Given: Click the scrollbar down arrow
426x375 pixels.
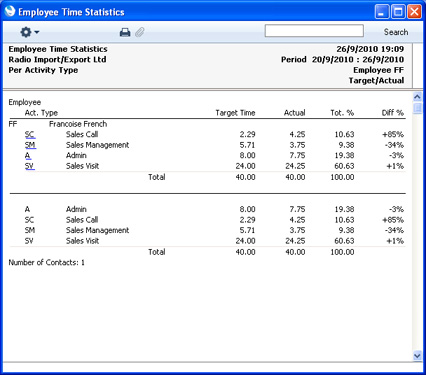Looking at the screenshot, I should (417, 356).
